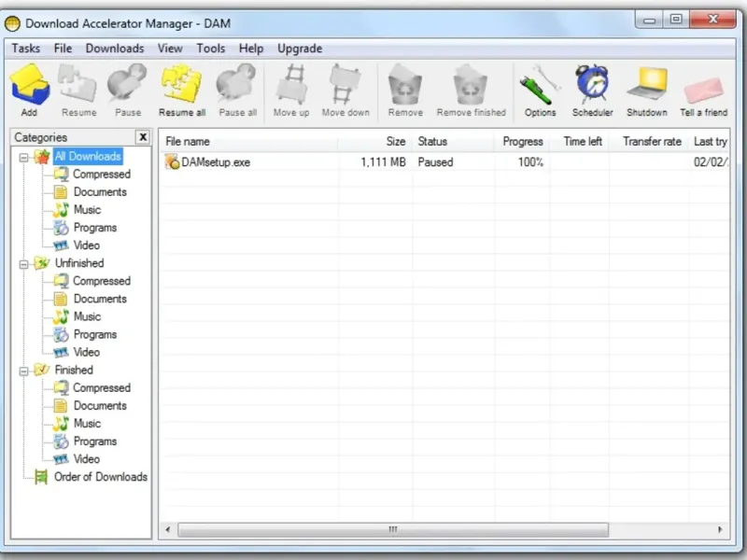Screen dimensions: 747x560
Task: Open the Upgrade menu
Action: (300, 49)
